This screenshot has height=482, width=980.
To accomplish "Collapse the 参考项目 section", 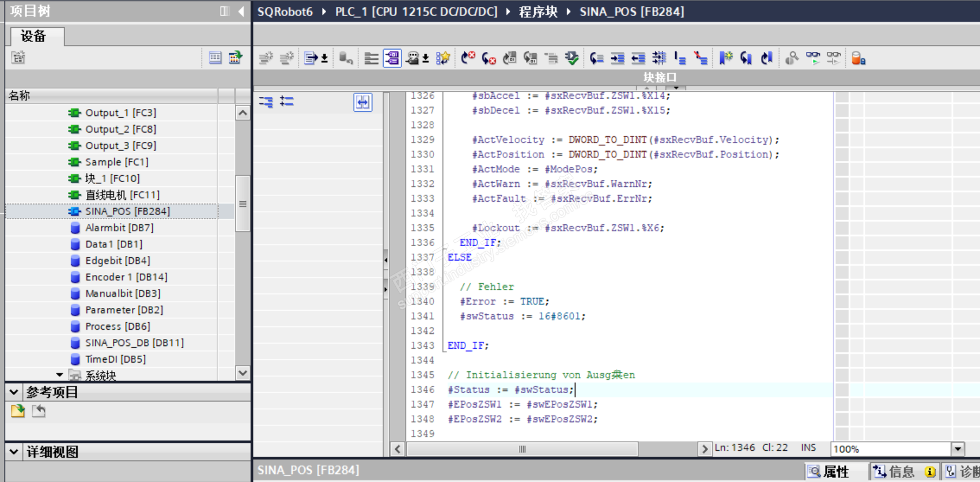I will tap(14, 393).
